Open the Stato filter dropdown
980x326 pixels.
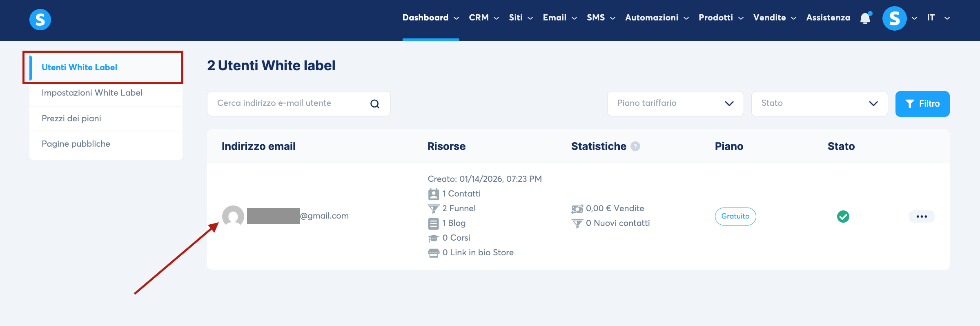point(820,104)
